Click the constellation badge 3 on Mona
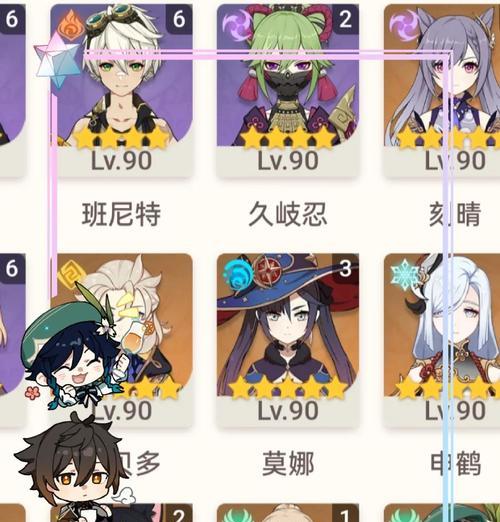 click(346, 268)
